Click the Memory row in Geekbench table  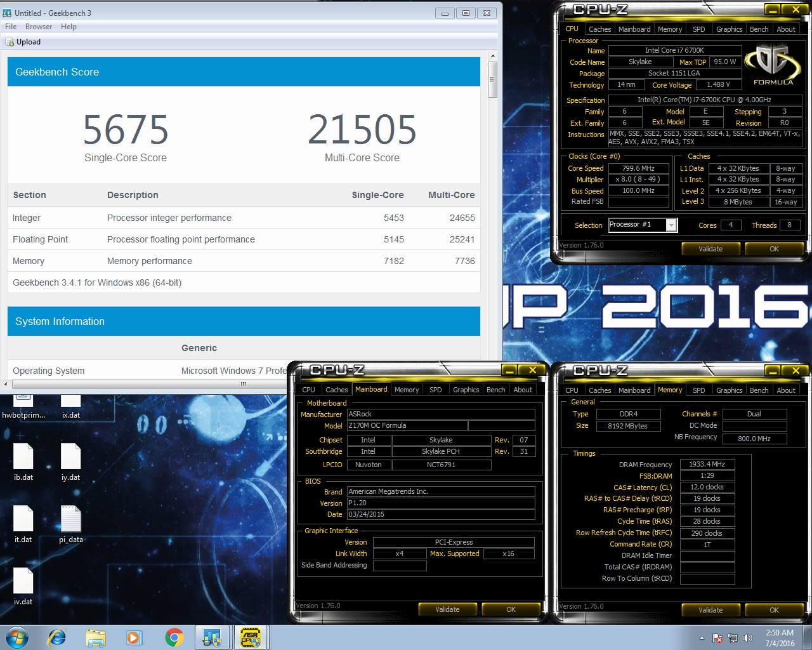tap(244, 261)
